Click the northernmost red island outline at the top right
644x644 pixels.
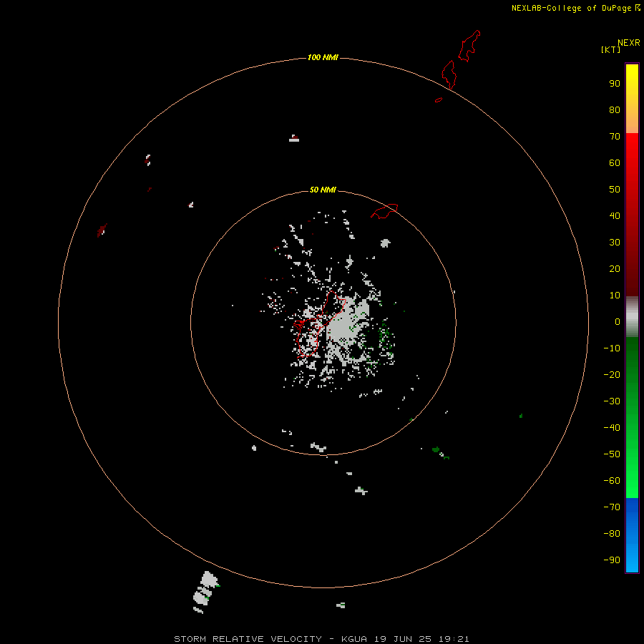[469, 46]
